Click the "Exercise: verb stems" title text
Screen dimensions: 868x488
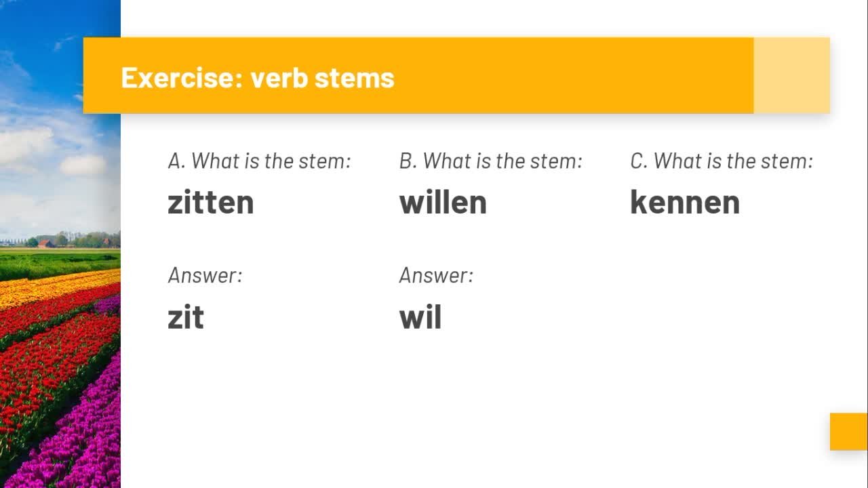257,77
